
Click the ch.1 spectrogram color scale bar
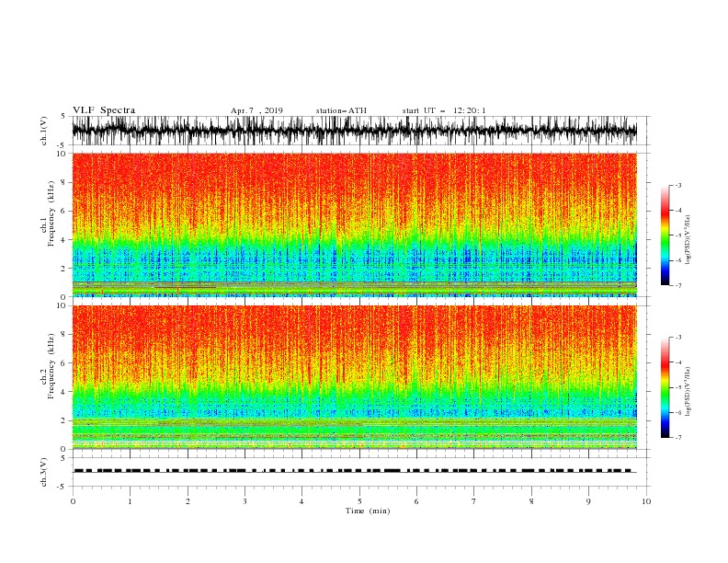coord(665,236)
